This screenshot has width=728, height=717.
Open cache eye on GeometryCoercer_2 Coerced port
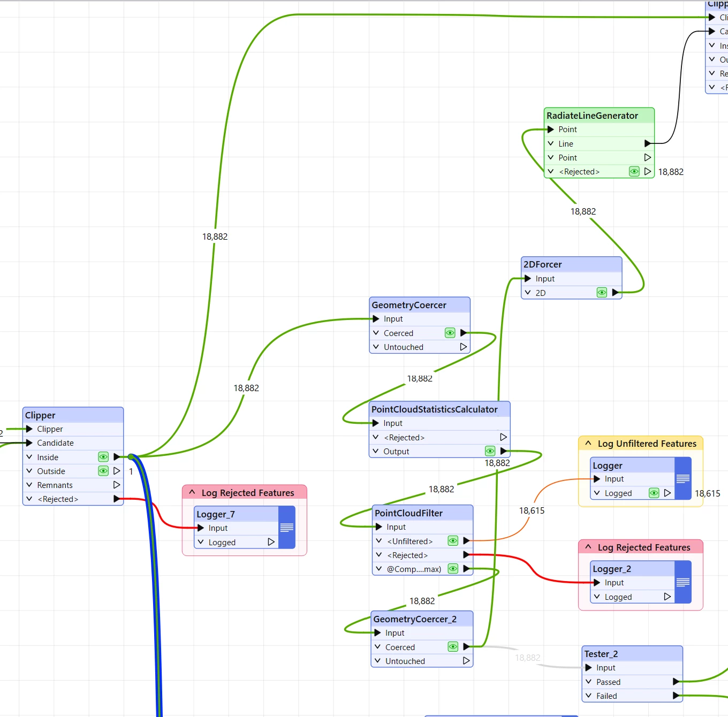[x=453, y=647]
